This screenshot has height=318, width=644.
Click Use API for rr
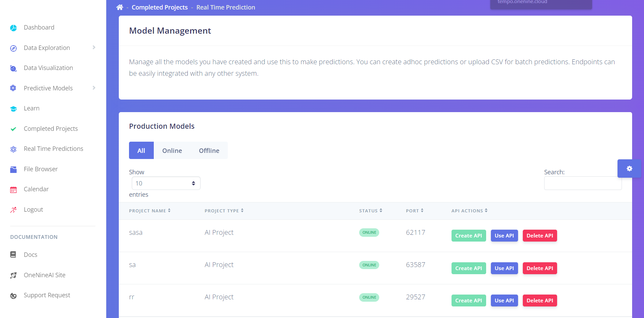pos(504,301)
